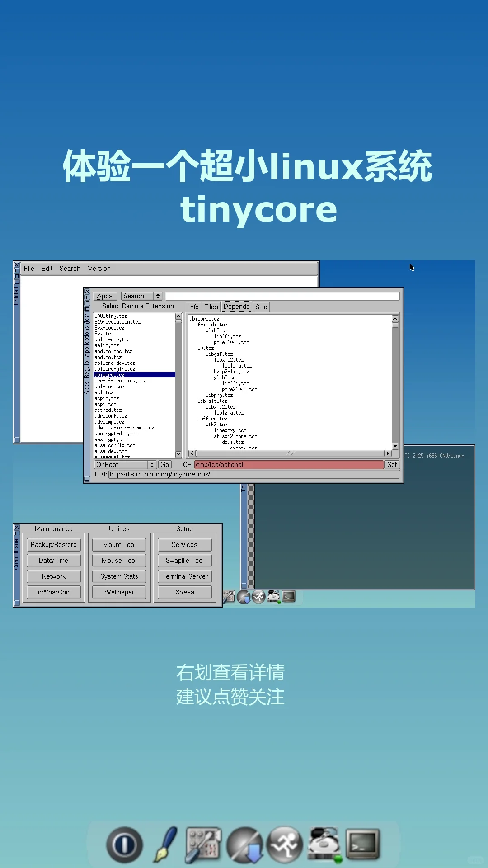Select abiword.tcz in the extension list
The width and height of the screenshot is (488, 868).
pos(134,375)
